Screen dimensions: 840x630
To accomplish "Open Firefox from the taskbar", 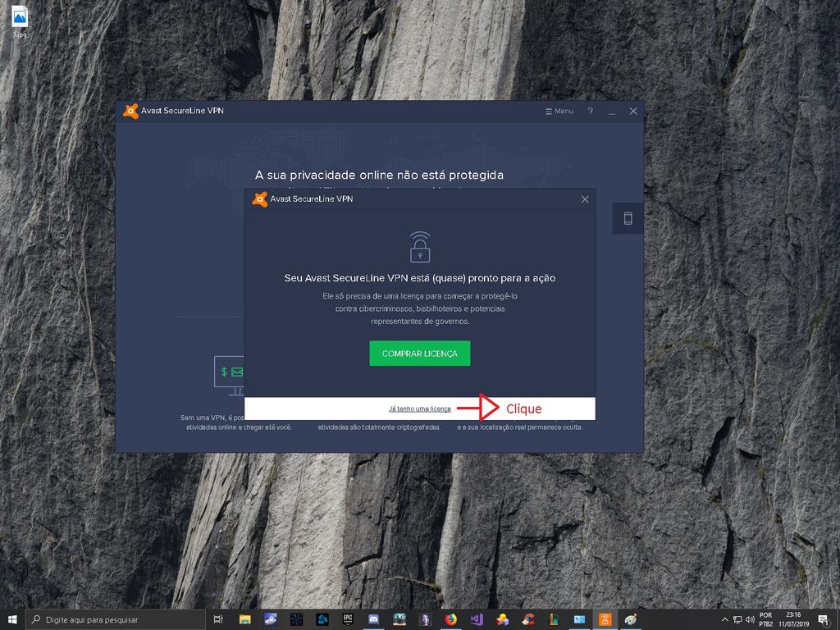I will point(450,619).
